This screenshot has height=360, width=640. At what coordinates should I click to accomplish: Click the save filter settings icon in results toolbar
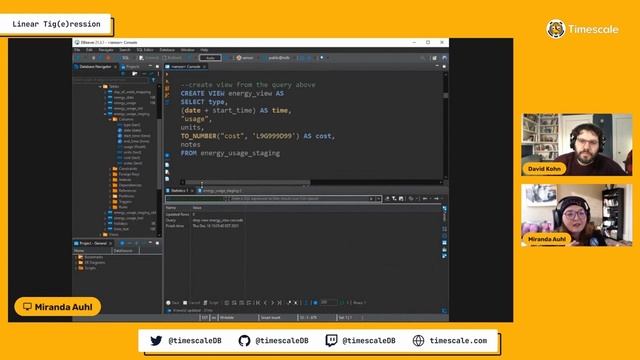coord(401,199)
